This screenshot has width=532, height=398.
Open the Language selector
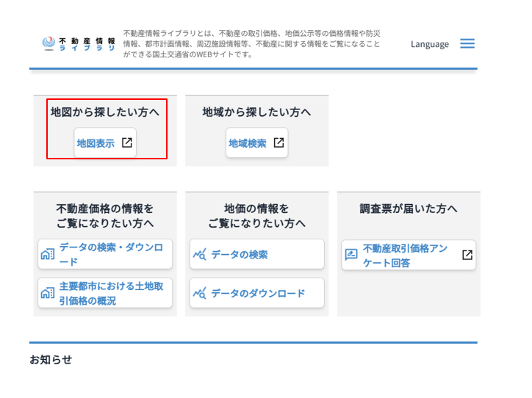click(x=429, y=44)
